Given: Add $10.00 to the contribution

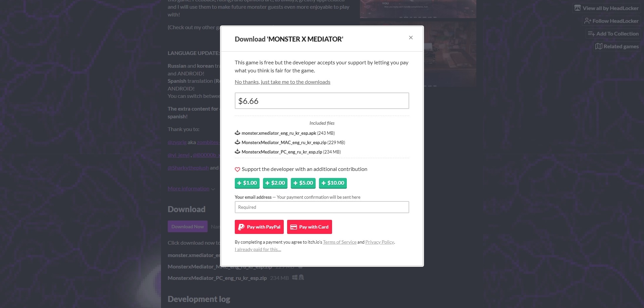Looking at the screenshot, I should (x=333, y=183).
